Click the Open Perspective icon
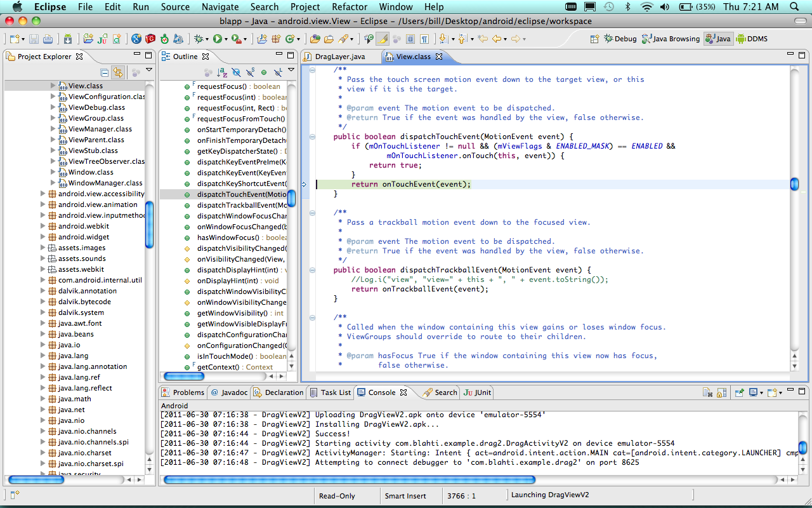Screen dimensions: 812x508 tap(594, 39)
